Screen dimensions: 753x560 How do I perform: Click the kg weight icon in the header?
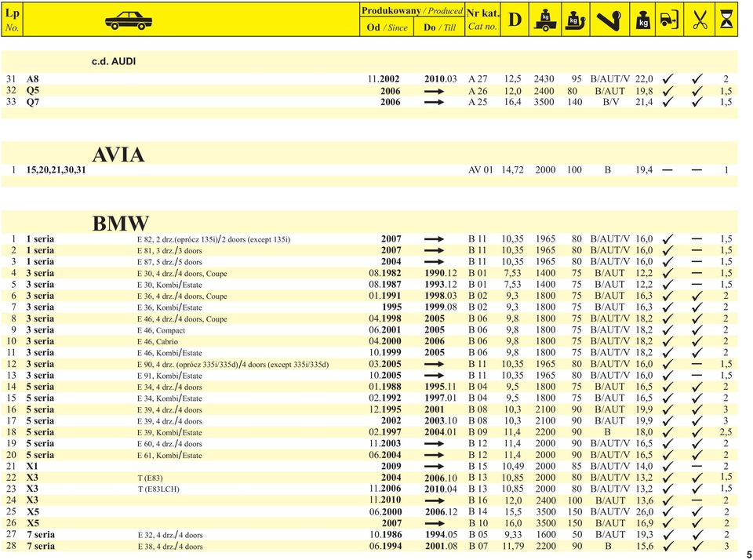643,20
